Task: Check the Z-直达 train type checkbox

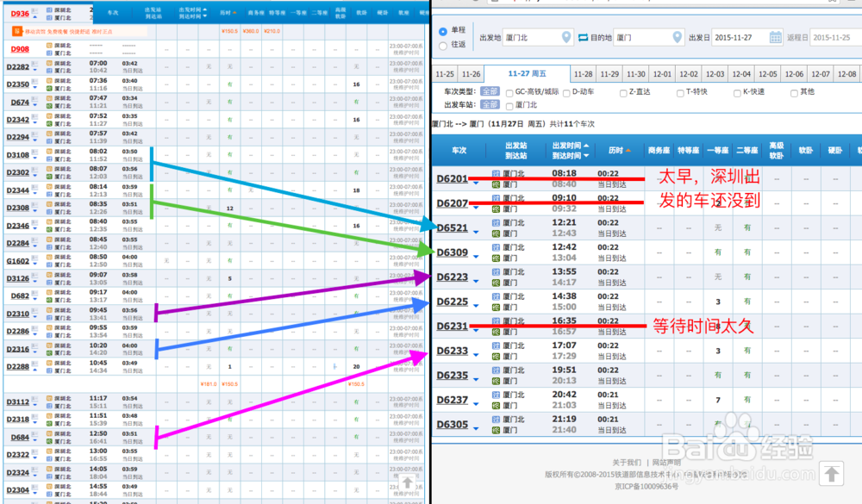Action: [623, 93]
